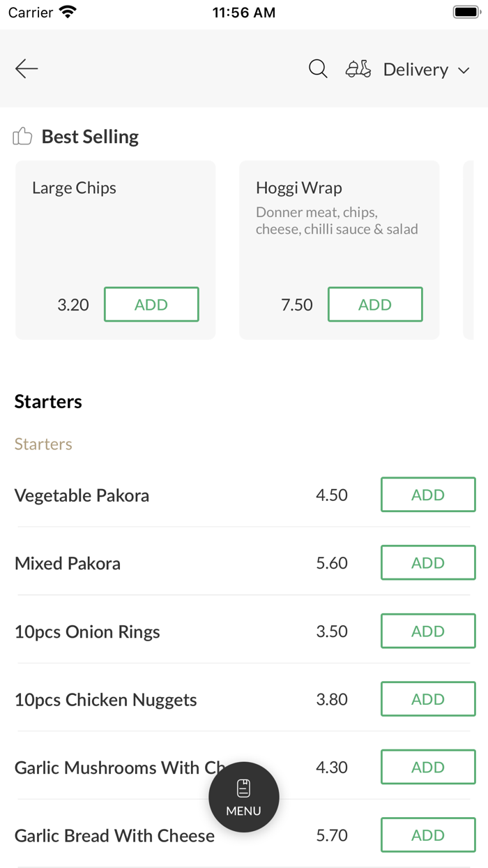Click the Carrier label in status bar
The width and height of the screenshot is (488, 868).
pyautogui.click(x=29, y=11)
